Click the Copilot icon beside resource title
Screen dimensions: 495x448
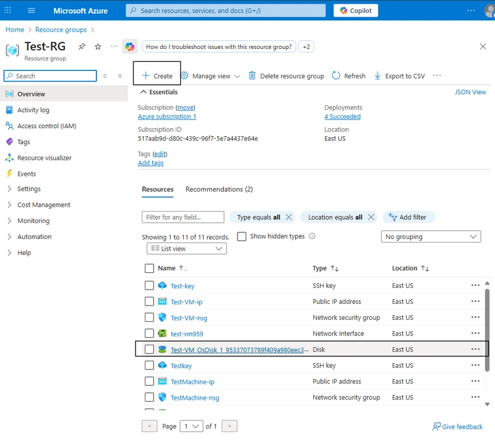[130, 47]
